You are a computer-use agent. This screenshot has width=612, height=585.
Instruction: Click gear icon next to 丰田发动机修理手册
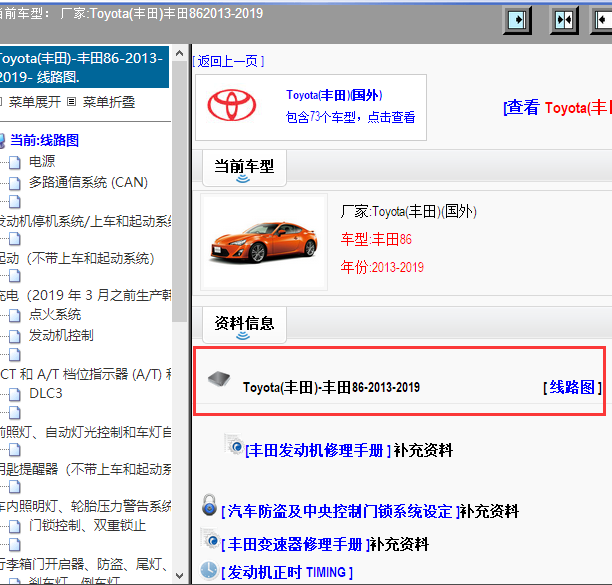234,445
